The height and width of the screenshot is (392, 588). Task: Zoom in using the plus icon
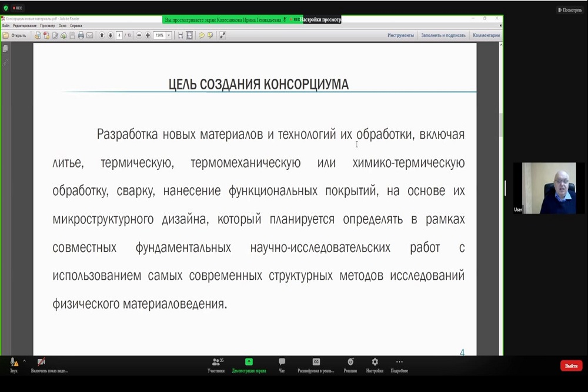pyautogui.click(x=148, y=35)
